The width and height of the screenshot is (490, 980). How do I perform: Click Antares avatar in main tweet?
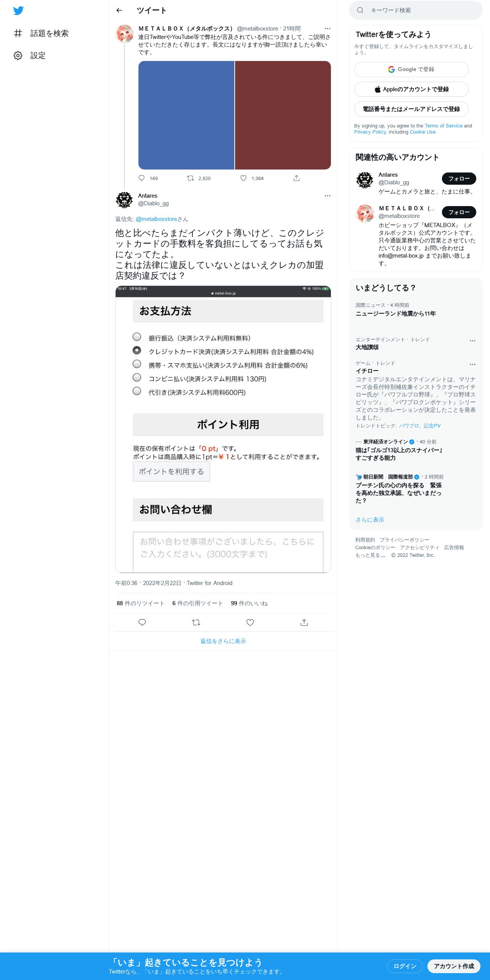point(124,200)
